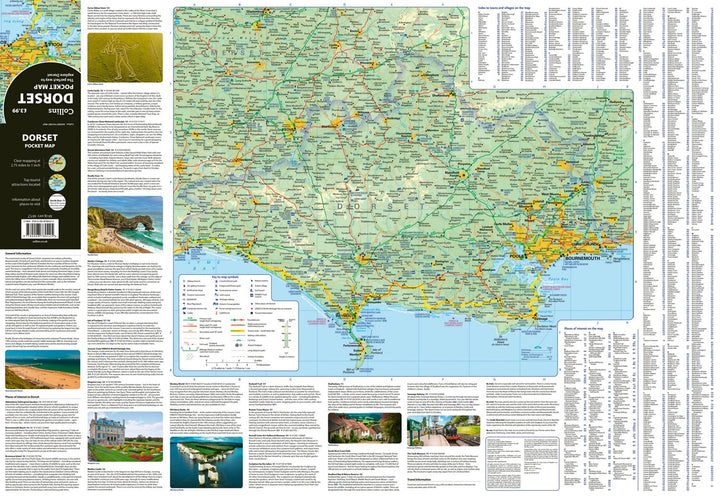Image resolution: width=720 pixels, height=497 pixels.
Task: Click the General Information heading
Action: click(18, 253)
